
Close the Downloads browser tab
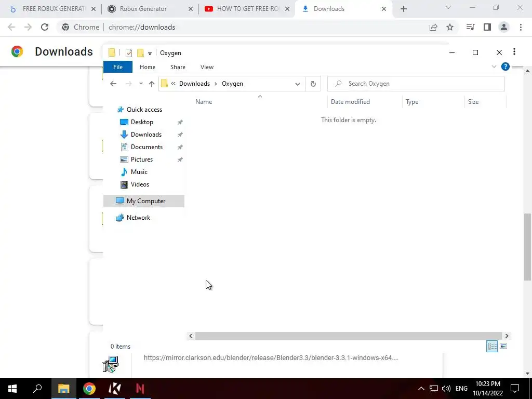[384, 9]
